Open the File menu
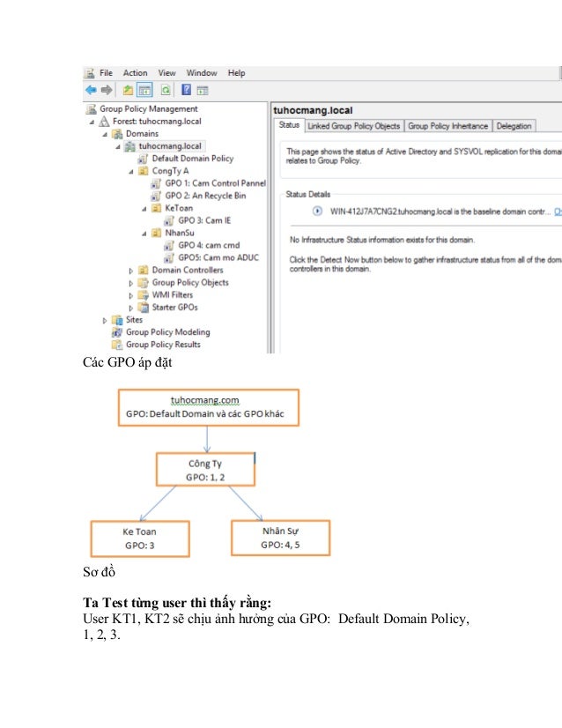 [x=106, y=73]
